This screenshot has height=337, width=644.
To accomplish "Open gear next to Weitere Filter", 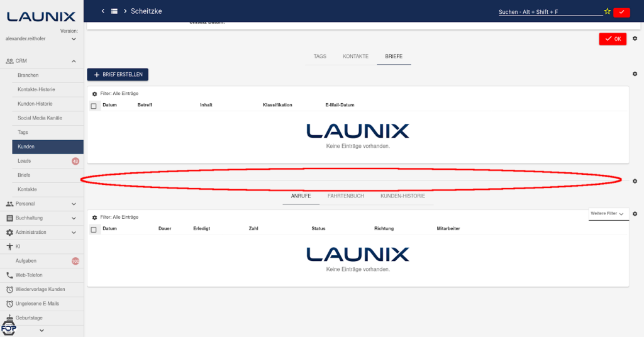I will coord(635,214).
